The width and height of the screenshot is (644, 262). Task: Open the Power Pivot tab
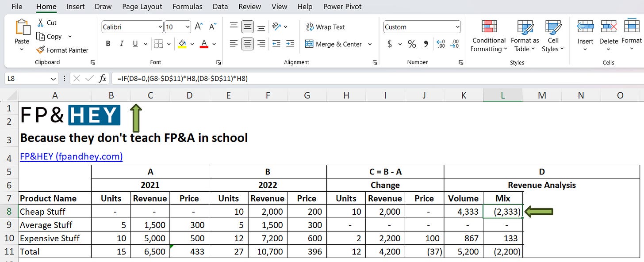point(342,7)
